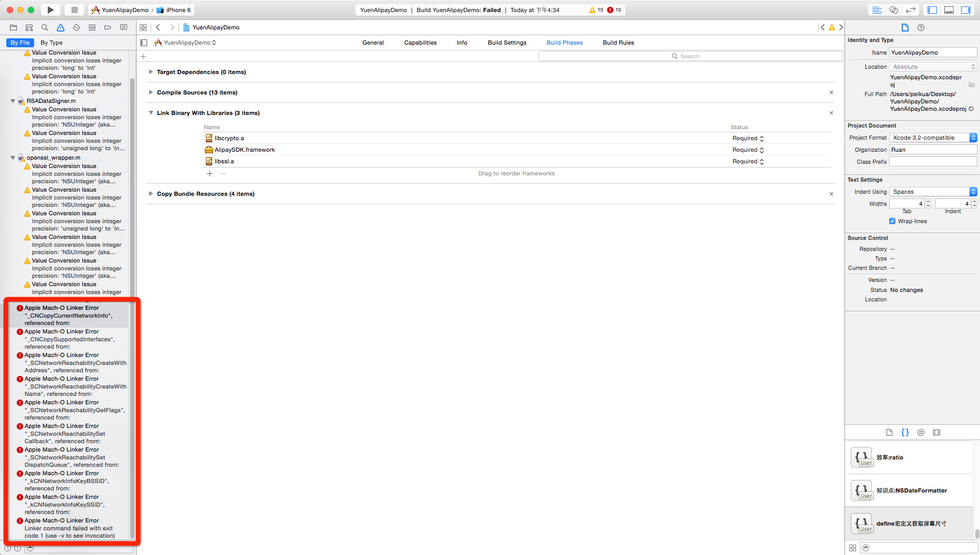
Task: Open the Indent Using dropdown
Action: pyautogui.click(x=933, y=192)
